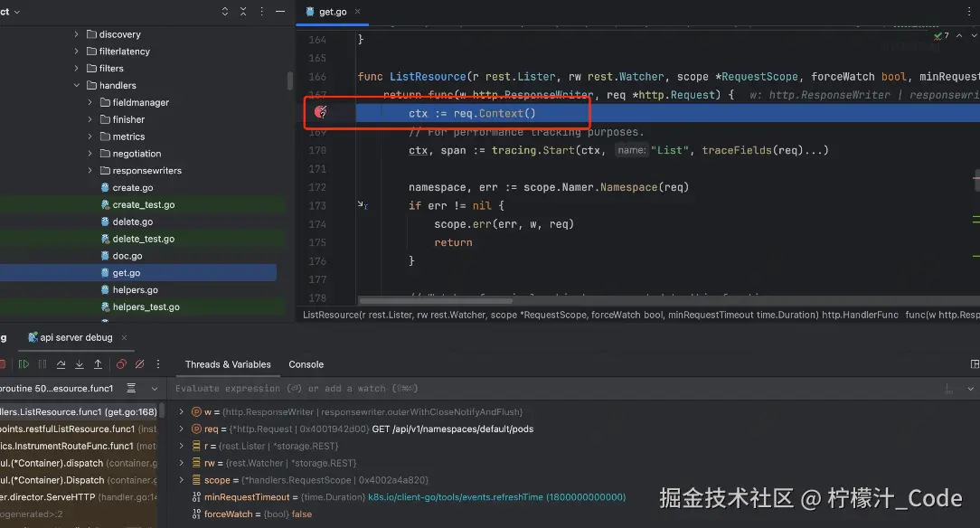Screen dimensions: 980x528
Task: Select director.ServeHTTP stack frame
Action: pyautogui.click(x=78, y=496)
